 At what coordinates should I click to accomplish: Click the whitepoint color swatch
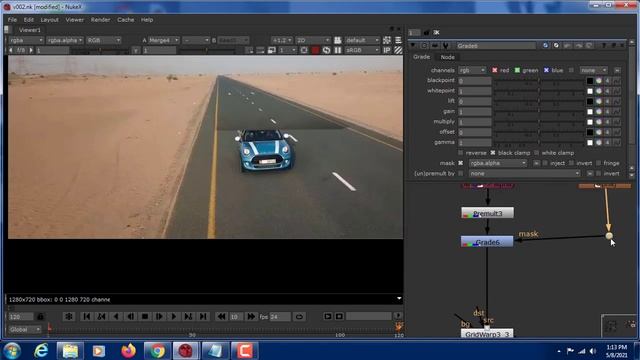pos(590,91)
